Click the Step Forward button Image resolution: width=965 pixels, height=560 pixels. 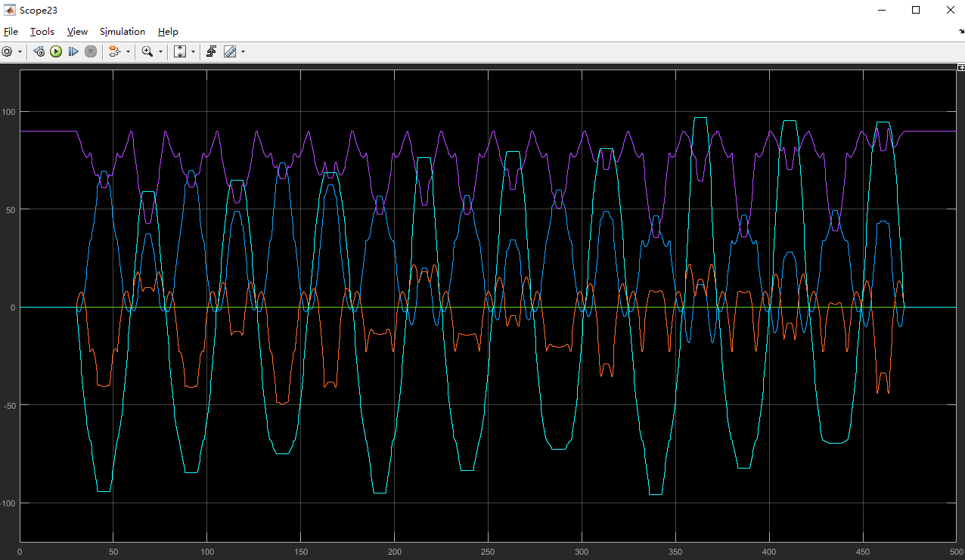pos(73,51)
